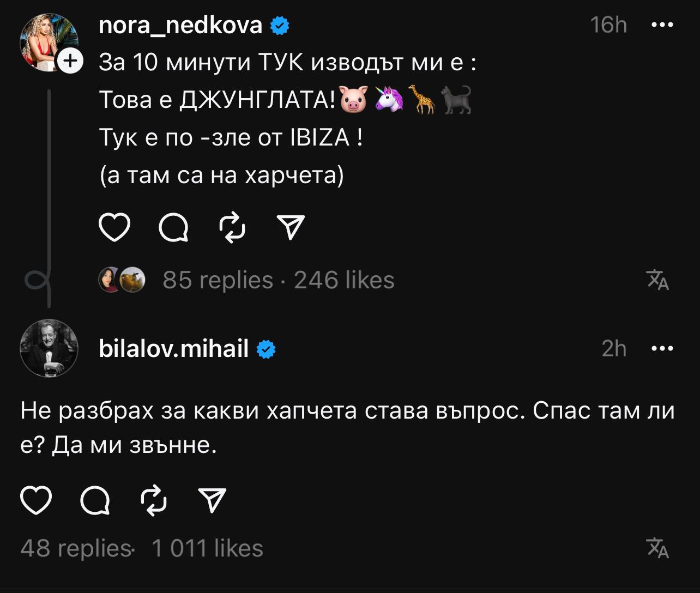Like the bilalov.mihail reply
This screenshot has width=700, height=593.
pos(36,500)
